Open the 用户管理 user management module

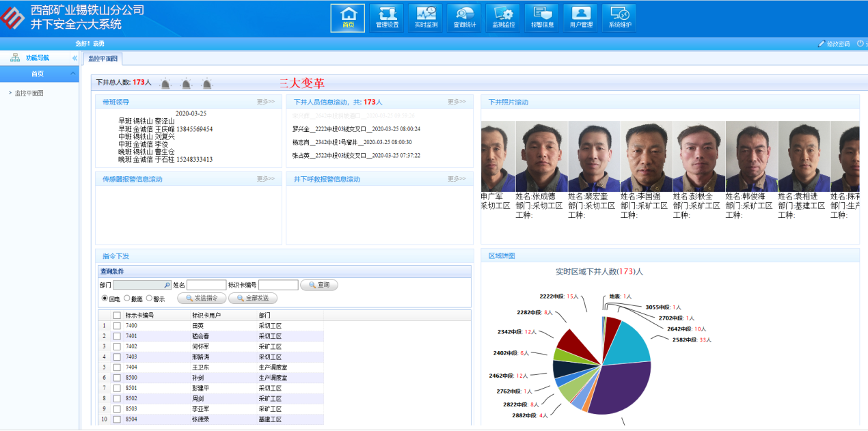[581, 18]
